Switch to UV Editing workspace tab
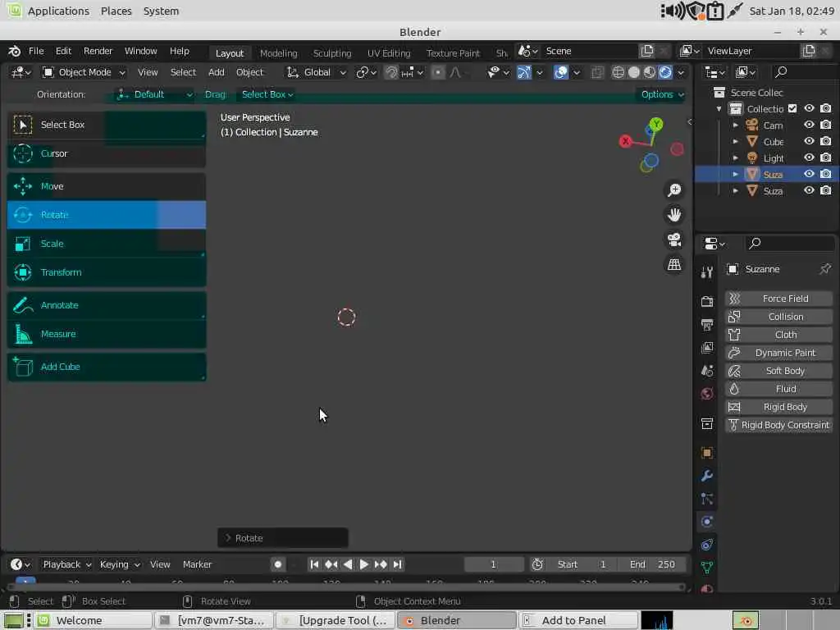Screen dimensions: 840x630 [388, 53]
